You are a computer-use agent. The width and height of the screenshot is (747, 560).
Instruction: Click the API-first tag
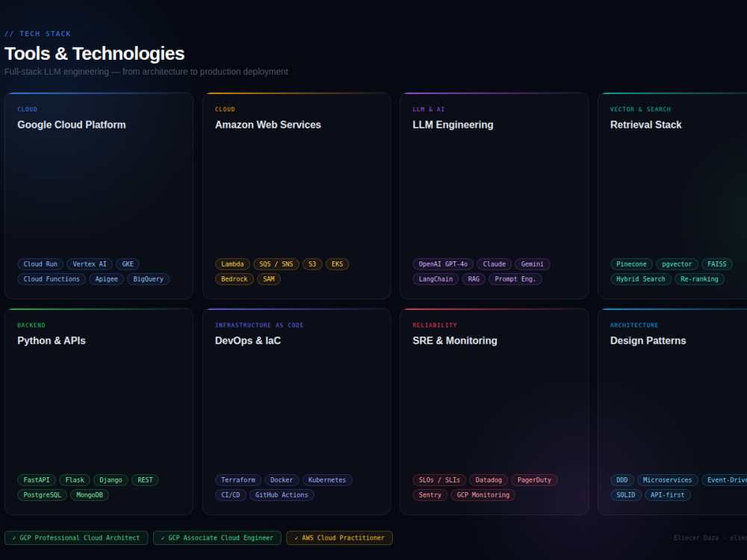[667, 495]
